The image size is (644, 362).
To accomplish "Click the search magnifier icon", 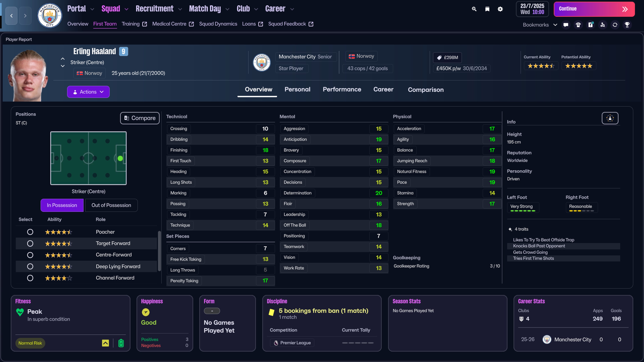I will 474,9.
